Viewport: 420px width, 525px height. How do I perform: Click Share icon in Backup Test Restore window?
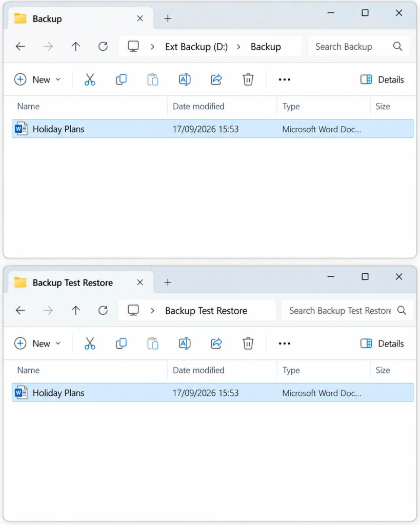(216, 344)
